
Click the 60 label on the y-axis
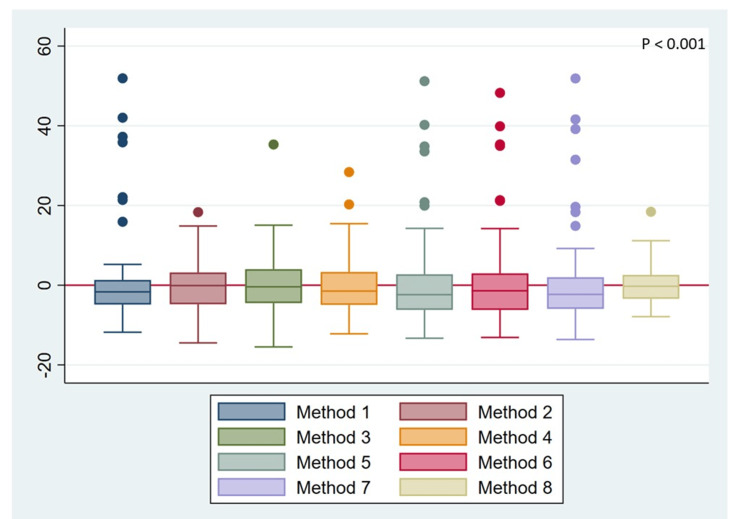pyautogui.click(x=44, y=46)
